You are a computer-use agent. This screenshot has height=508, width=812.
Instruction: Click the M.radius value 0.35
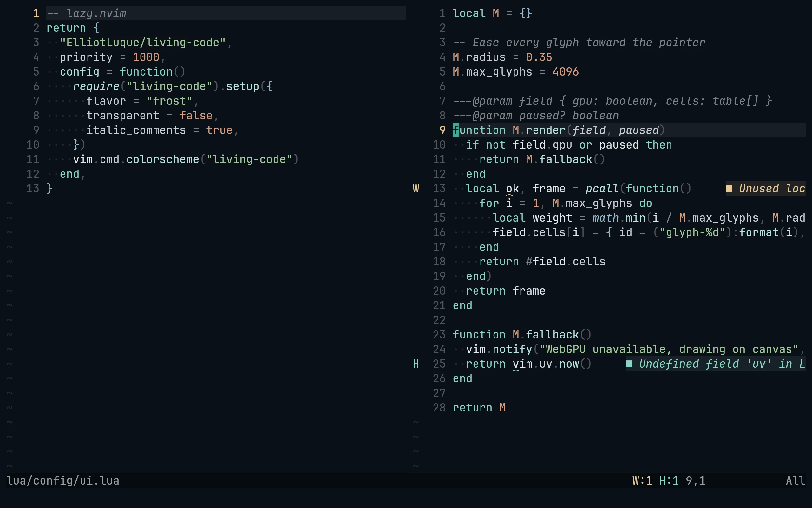(x=539, y=57)
